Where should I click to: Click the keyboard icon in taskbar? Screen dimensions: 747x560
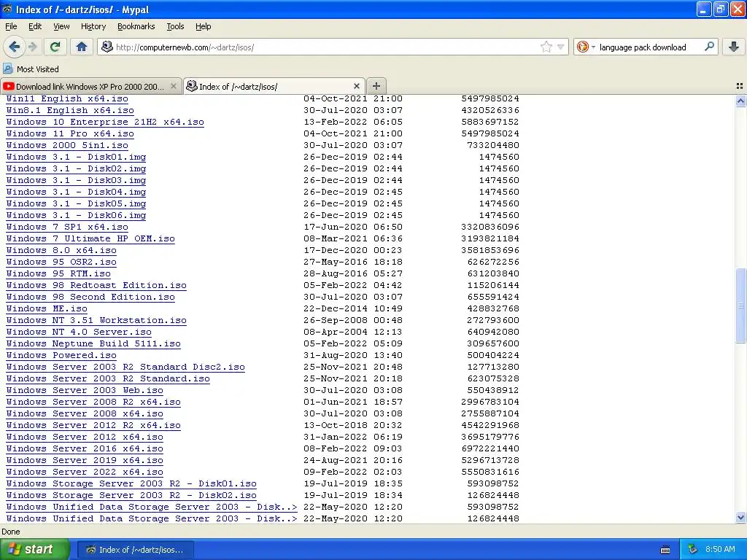(x=665, y=550)
